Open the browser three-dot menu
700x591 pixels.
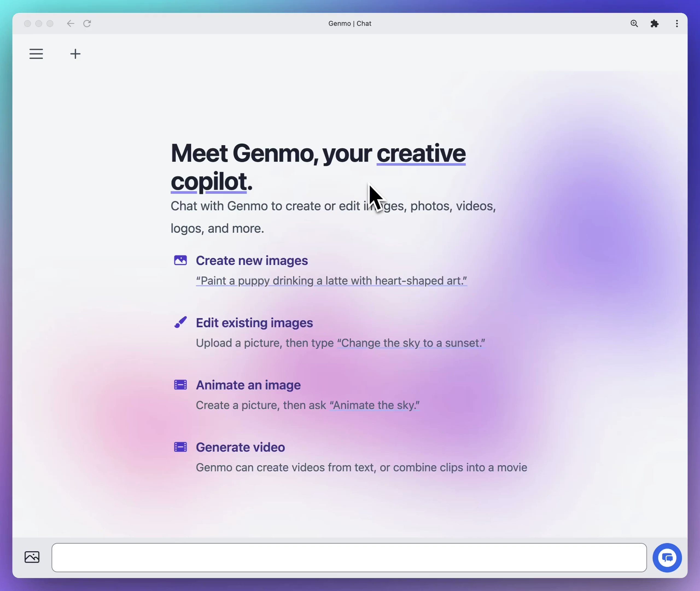pos(676,24)
